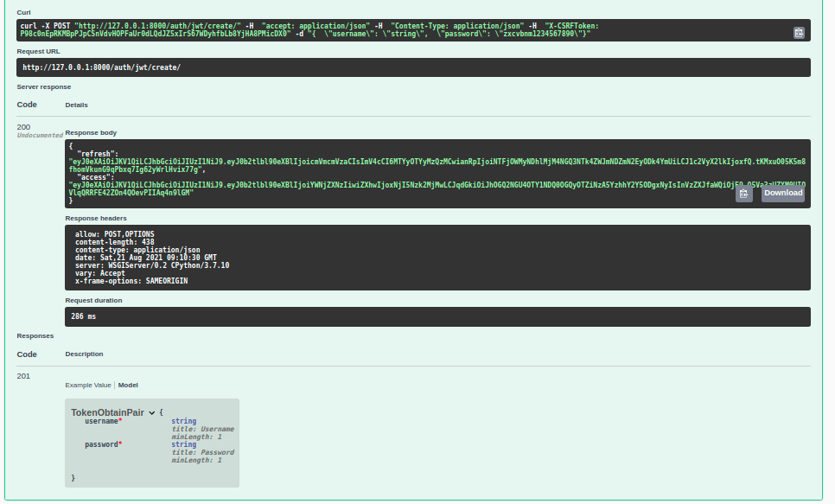The image size is (835, 504).
Task: Download the response body
Action: click(783, 194)
